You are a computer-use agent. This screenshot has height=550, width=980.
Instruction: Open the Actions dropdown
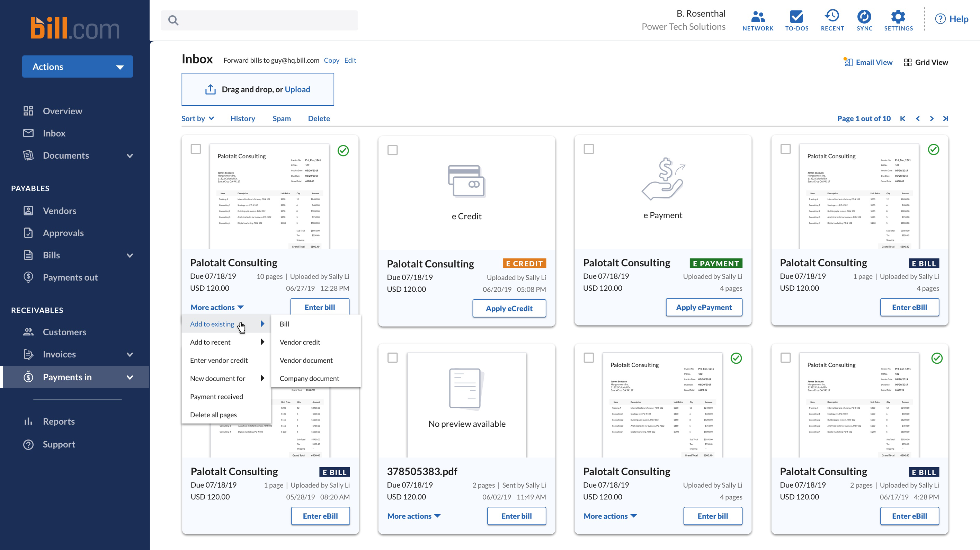[77, 66]
